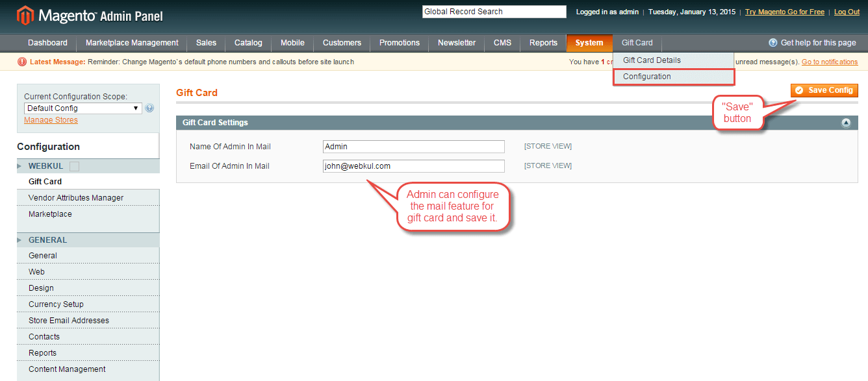Image resolution: width=868 pixels, height=381 pixels.
Task: Select Gift Card in configuration sidebar
Action: point(88,182)
